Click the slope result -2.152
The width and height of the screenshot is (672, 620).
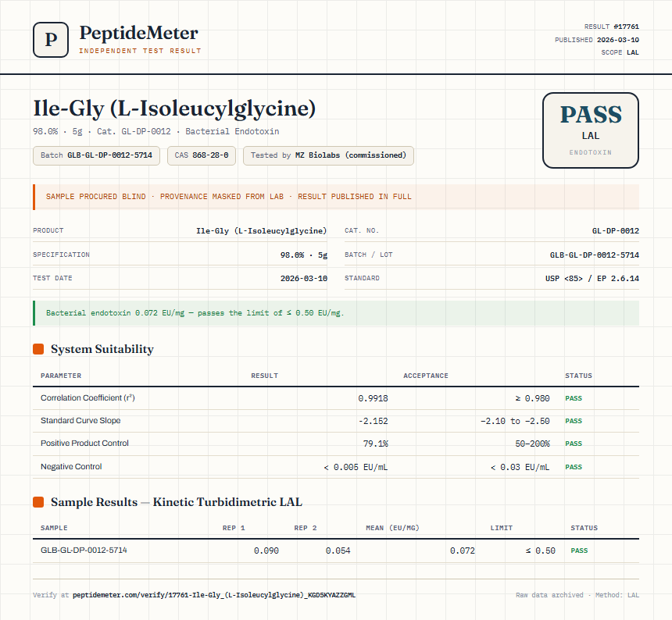[373, 421]
